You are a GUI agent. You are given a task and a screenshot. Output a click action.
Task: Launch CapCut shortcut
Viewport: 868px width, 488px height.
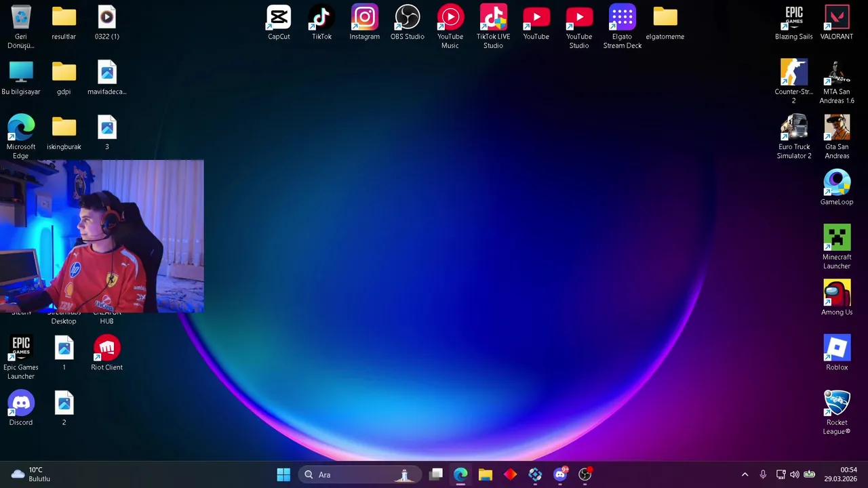(x=279, y=23)
